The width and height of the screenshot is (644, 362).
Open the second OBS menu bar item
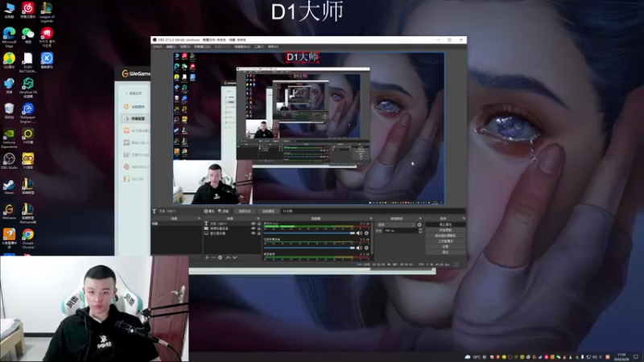[171, 47]
